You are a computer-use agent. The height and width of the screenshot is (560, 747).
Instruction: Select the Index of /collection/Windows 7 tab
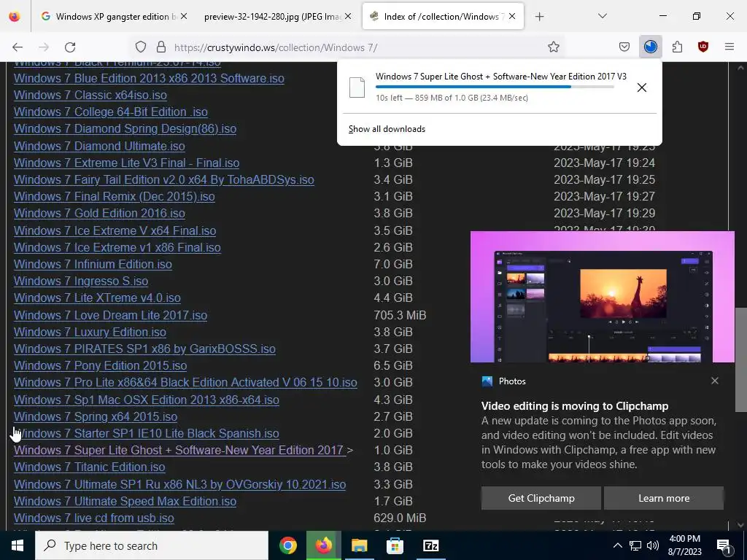(443, 17)
